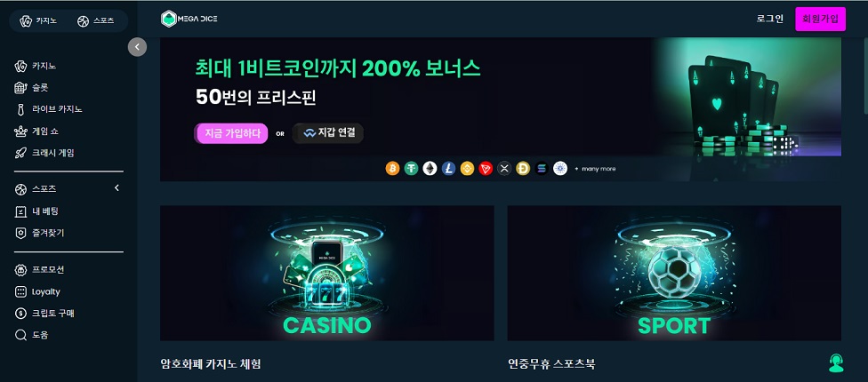Open the SPORT banner thumbnail
Viewport: 868px width, 382px height.
pyautogui.click(x=674, y=273)
